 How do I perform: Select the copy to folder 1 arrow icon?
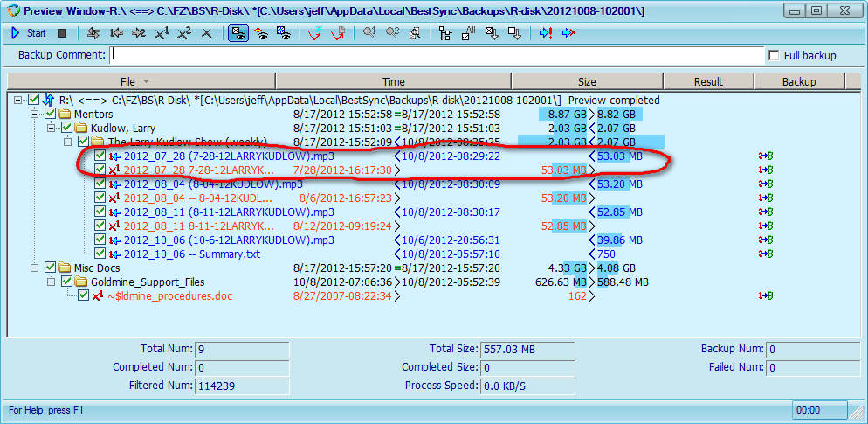coord(116,33)
